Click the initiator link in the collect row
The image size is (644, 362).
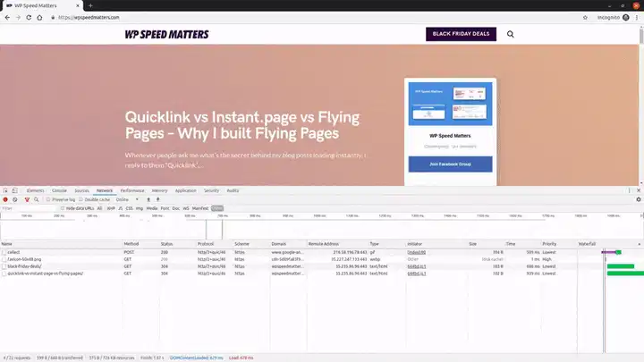click(417, 252)
